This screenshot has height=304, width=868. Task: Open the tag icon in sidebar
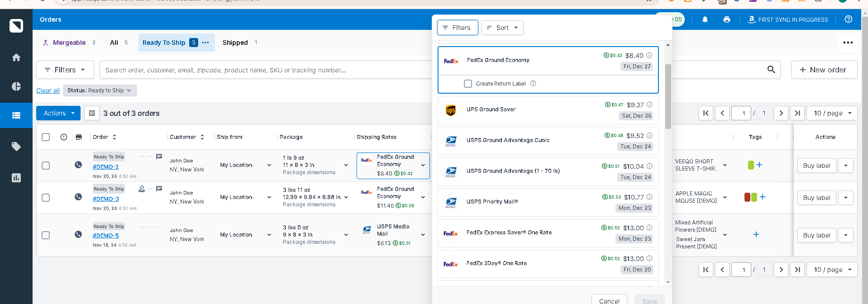(x=16, y=147)
